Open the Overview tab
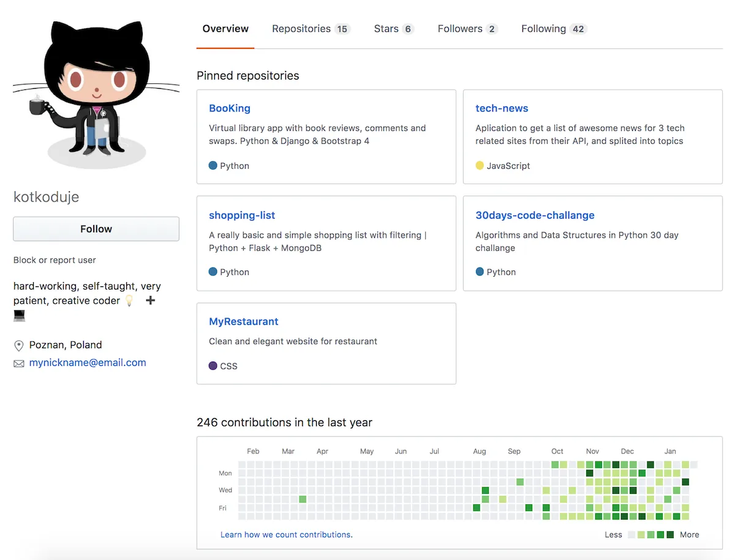Screen dimensions: 735x560 (225, 29)
